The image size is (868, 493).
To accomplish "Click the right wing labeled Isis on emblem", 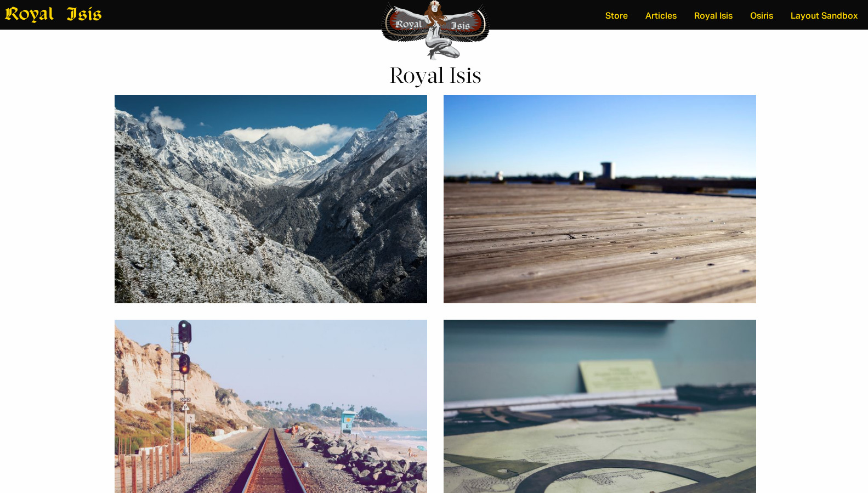I will (462, 25).
